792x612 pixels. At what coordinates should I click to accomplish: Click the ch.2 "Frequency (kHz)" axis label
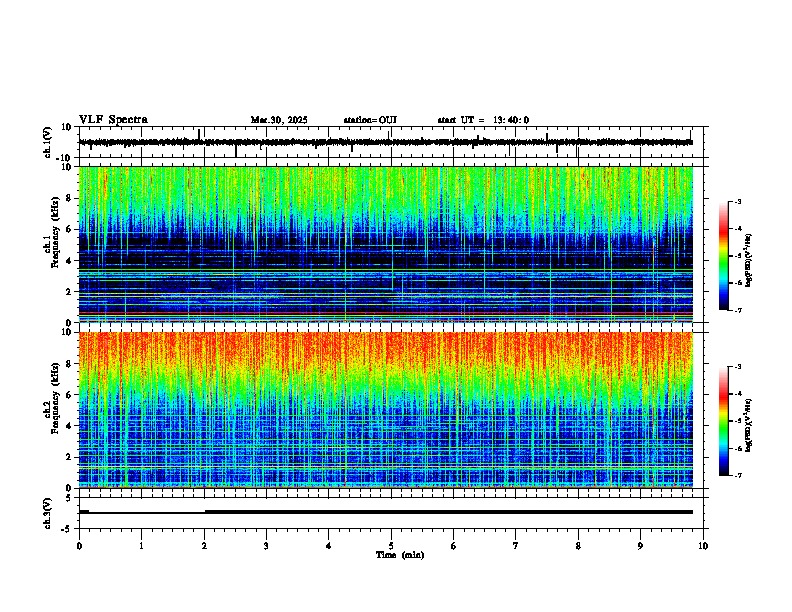[x=56, y=398]
